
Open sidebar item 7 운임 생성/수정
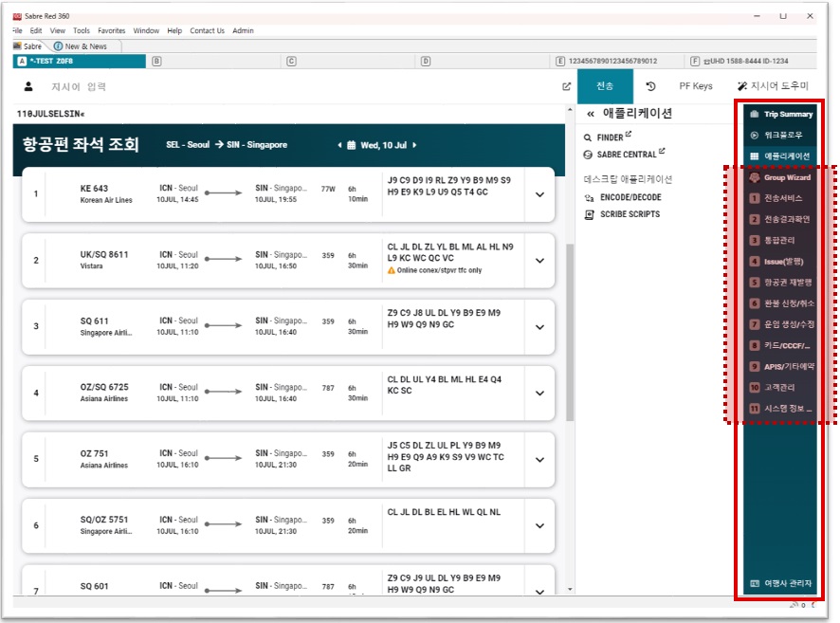pyautogui.click(x=780, y=324)
